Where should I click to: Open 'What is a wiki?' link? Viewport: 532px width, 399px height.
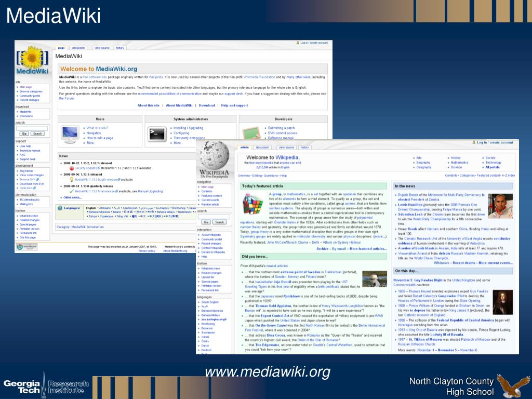(97, 128)
